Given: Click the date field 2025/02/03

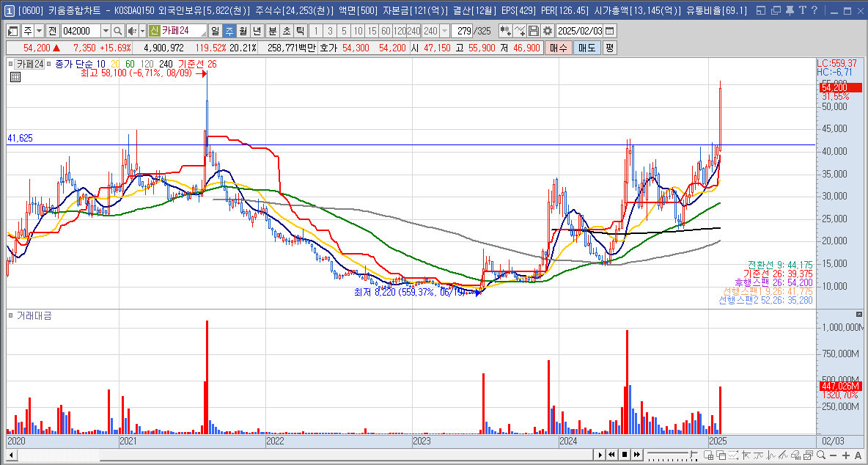Looking at the screenshot, I should click(x=579, y=31).
